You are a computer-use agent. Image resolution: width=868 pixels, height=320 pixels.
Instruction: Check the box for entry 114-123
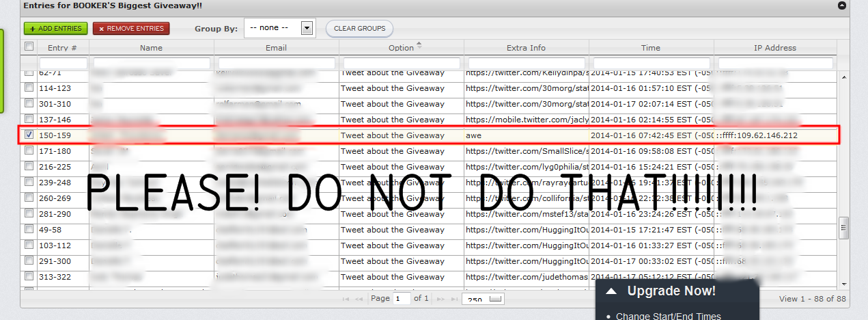coord(29,88)
